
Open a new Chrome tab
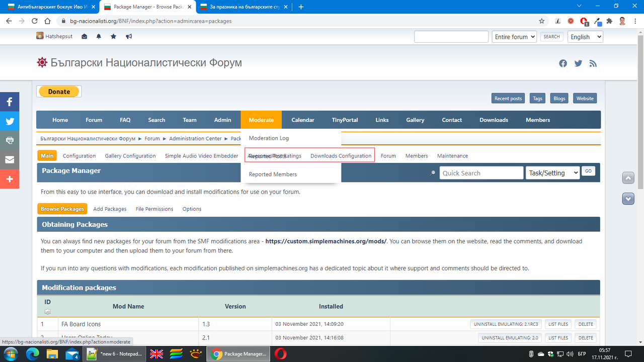click(x=301, y=7)
